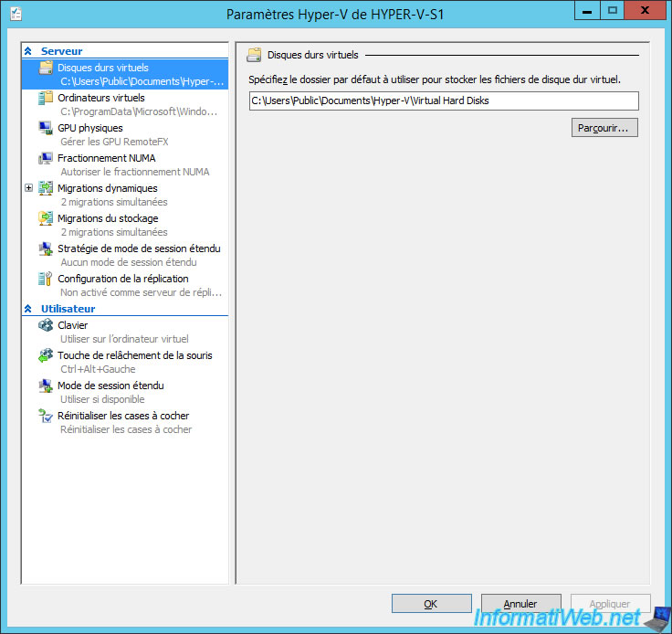Click the Réinitialiser les cases à cocher icon
The width and height of the screenshot is (672, 634).
click(x=46, y=416)
